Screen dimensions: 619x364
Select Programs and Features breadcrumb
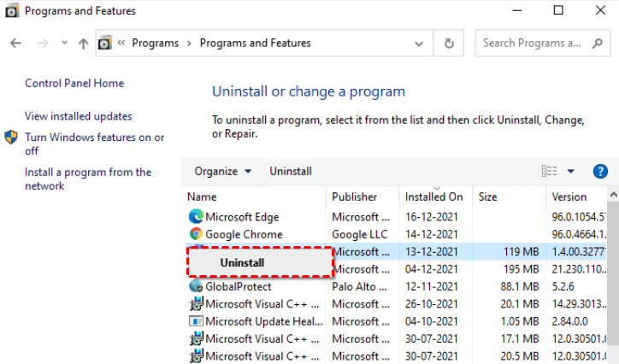click(x=255, y=43)
